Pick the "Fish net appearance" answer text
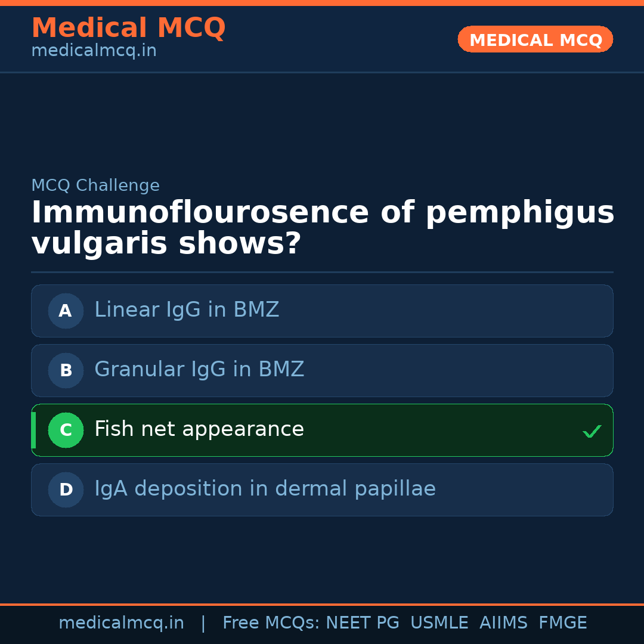The image size is (644, 644). (x=199, y=429)
